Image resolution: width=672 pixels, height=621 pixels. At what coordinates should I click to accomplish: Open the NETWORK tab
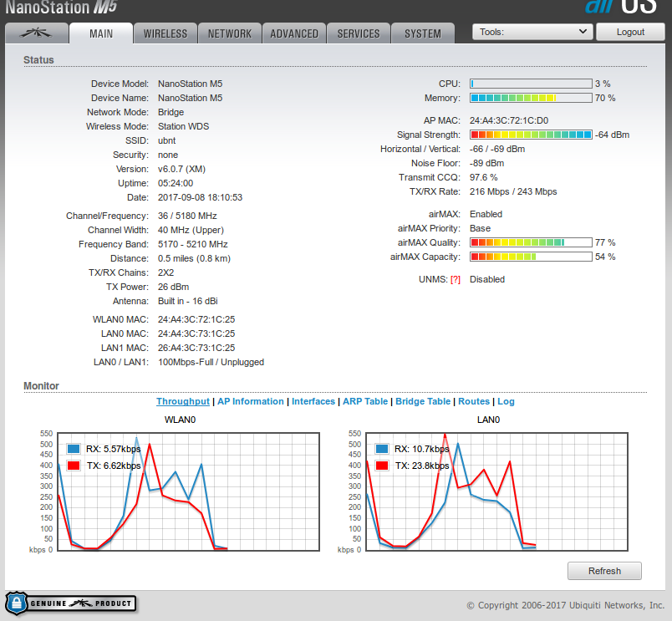(x=230, y=33)
